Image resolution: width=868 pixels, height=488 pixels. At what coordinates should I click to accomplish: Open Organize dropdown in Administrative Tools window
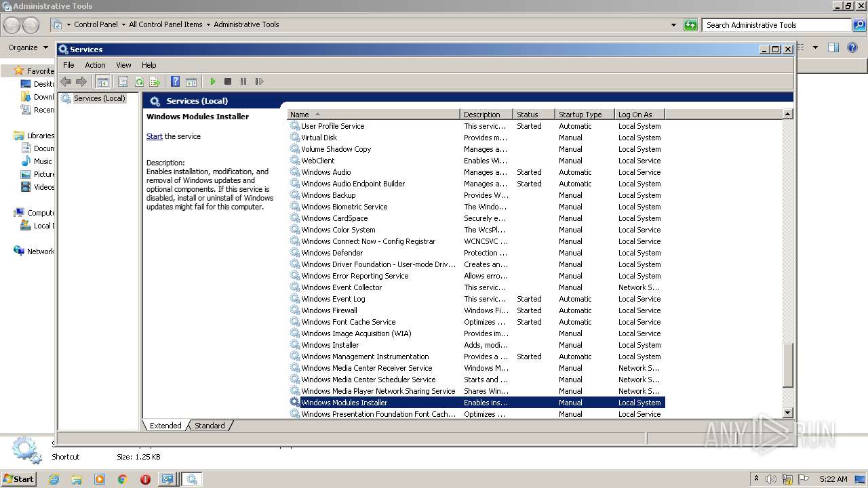(x=28, y=47)
